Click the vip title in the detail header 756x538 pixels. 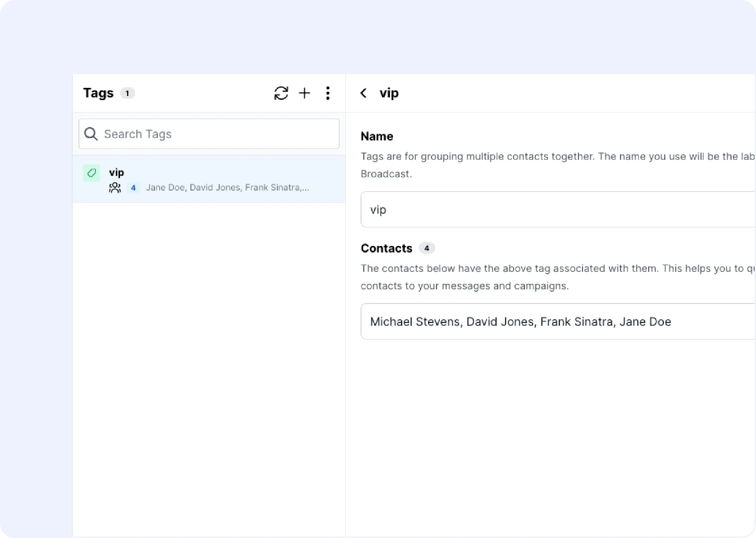click(x=389, y=93)
